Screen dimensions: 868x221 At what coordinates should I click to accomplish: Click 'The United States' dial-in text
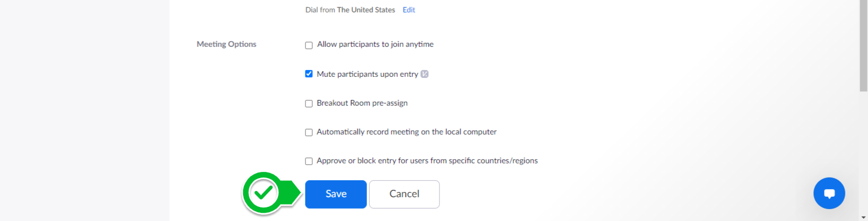[x=366, y=10]
